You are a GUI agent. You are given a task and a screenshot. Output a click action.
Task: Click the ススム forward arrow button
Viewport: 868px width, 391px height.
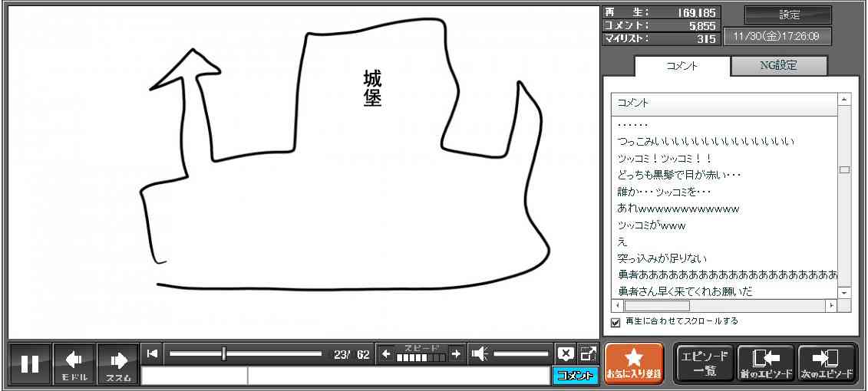click(x=118, y=364)
